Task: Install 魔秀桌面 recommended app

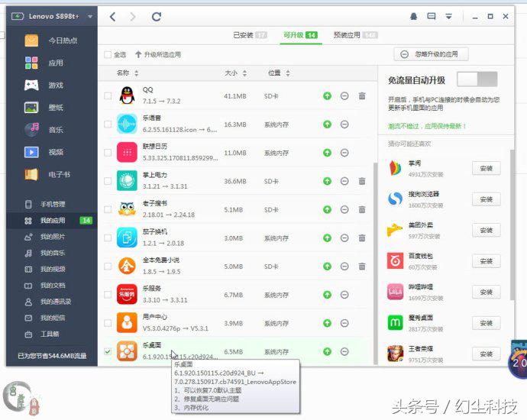Action: [486, 323]
